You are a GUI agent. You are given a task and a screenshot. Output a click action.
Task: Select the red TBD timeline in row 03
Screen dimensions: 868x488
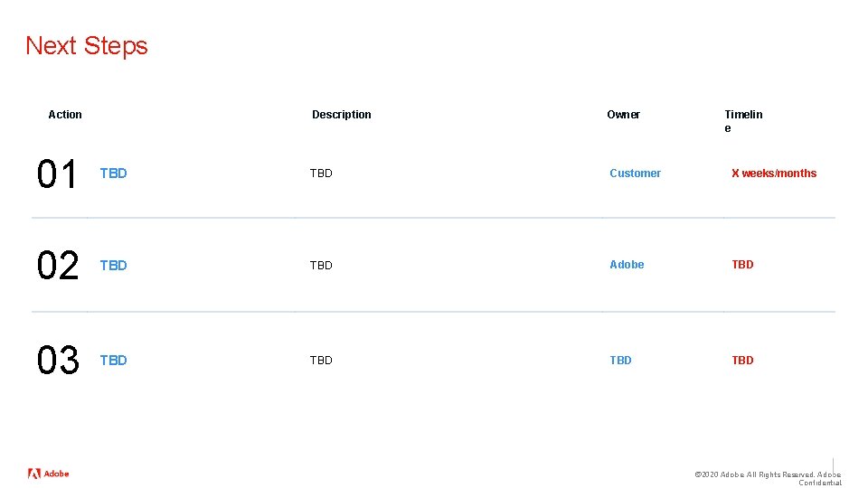(742, 361)
